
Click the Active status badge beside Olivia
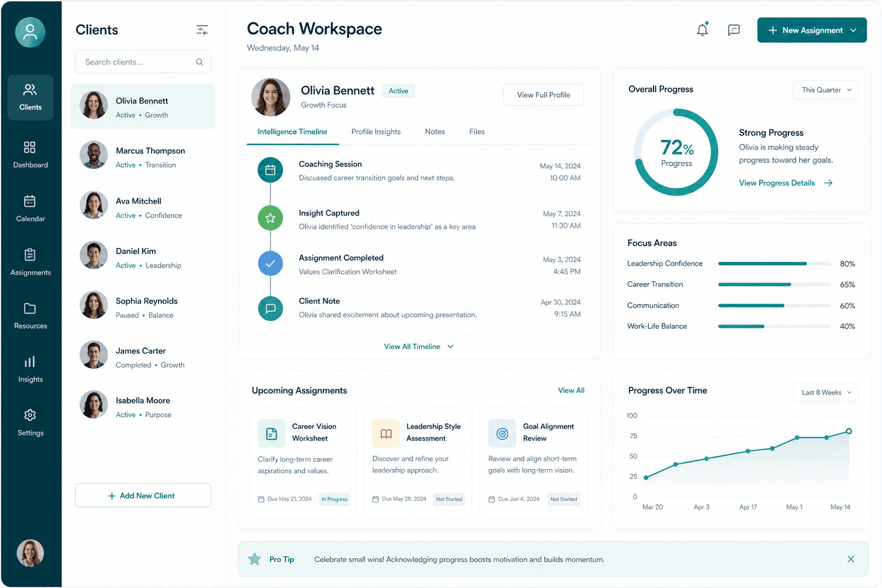tap(398, 91)
